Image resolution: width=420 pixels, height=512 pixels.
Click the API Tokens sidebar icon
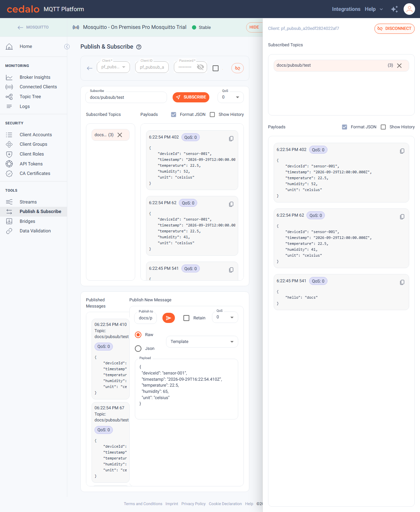pos(9,164)
